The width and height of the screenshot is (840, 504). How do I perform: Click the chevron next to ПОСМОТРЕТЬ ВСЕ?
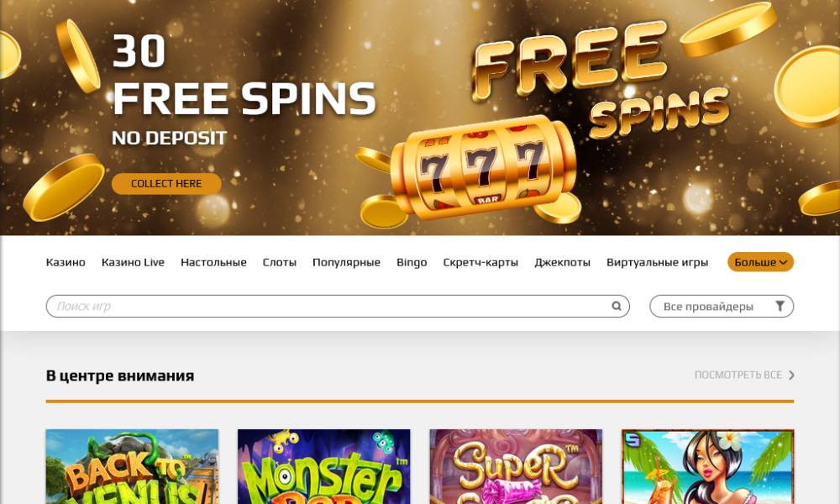pyautogui.click(x=791, y=375)
